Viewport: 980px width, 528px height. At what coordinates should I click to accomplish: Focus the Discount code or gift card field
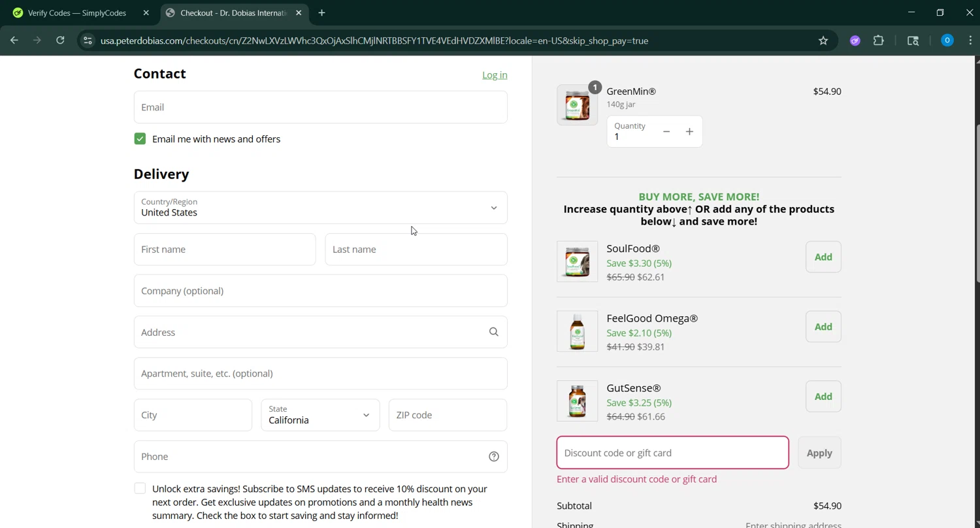click(x=672, y=453)
